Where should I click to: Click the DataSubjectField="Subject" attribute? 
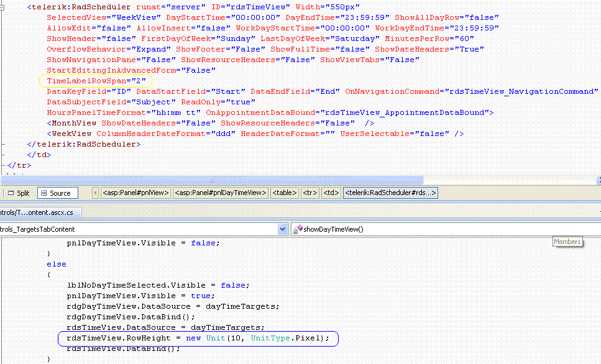(x=111, y=102)
